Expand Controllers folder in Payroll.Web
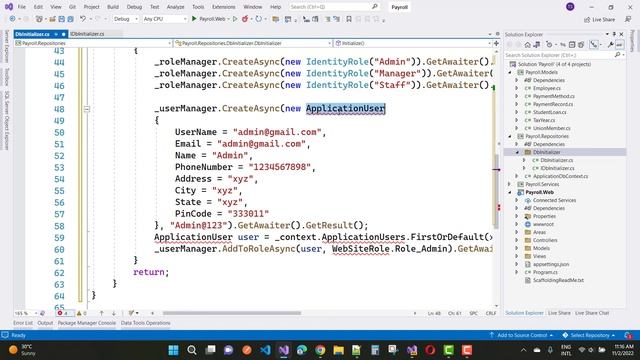 (517, 240)
